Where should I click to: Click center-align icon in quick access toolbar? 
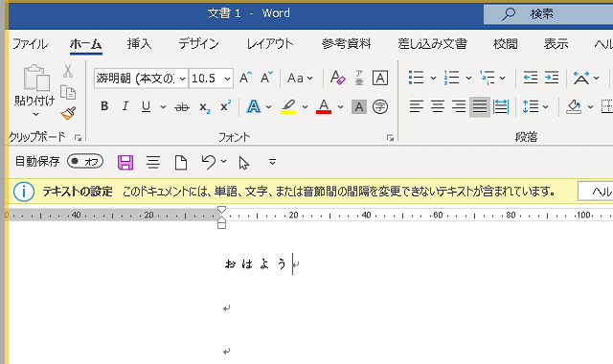coord(153,162)
